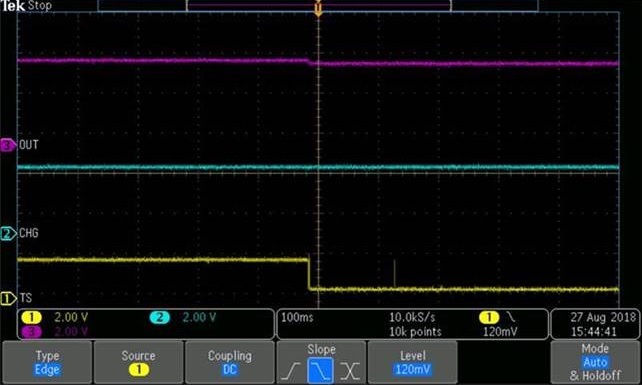This screenshot has height=385, width=642.
Task: Click the trigger channel 1 indicator badge
Action: pos(489,317)
